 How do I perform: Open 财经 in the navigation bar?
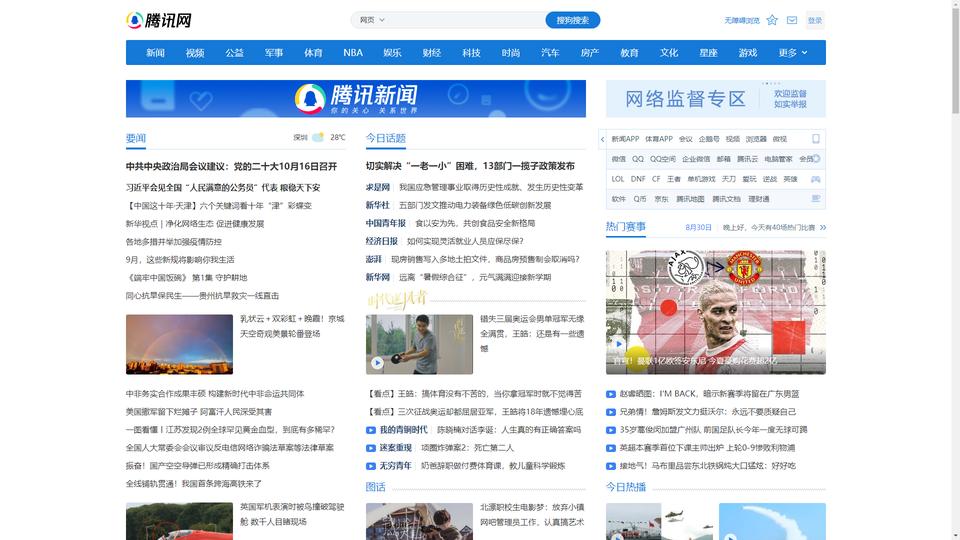(x=432, y=53)
